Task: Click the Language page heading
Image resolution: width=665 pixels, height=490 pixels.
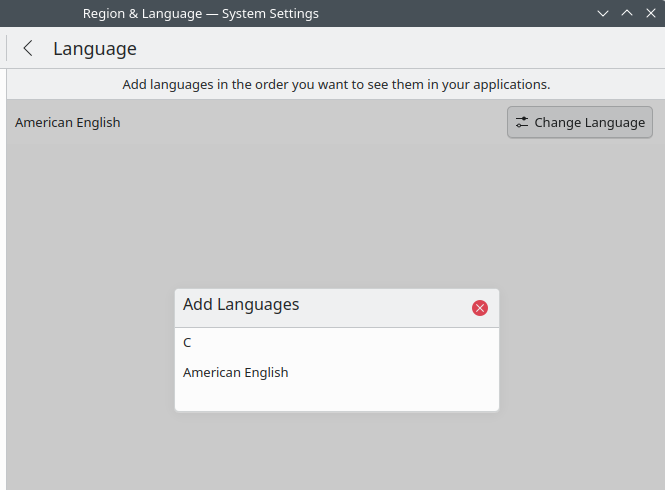Action: pos(95,48)
